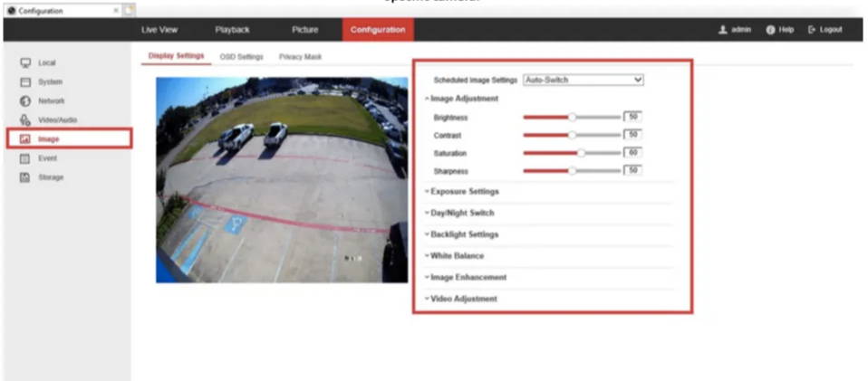868x381 pixels.
Task: Click the Configuration browser tab favicon
Action: pyautogui.click(x=11, y=11)
